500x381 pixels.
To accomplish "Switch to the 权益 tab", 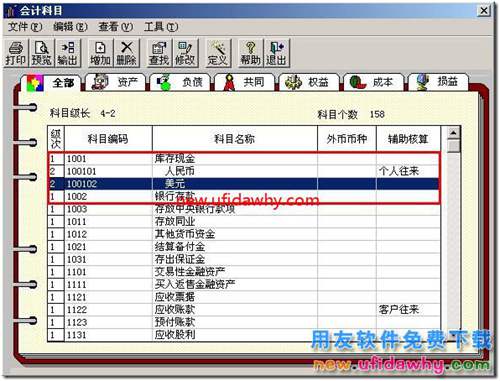I will click(309, 82).
